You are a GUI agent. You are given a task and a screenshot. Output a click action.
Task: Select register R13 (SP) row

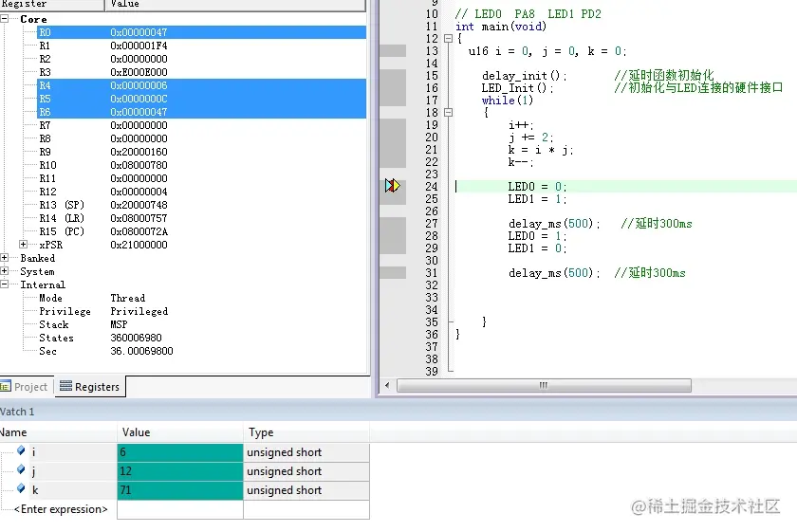202,205
